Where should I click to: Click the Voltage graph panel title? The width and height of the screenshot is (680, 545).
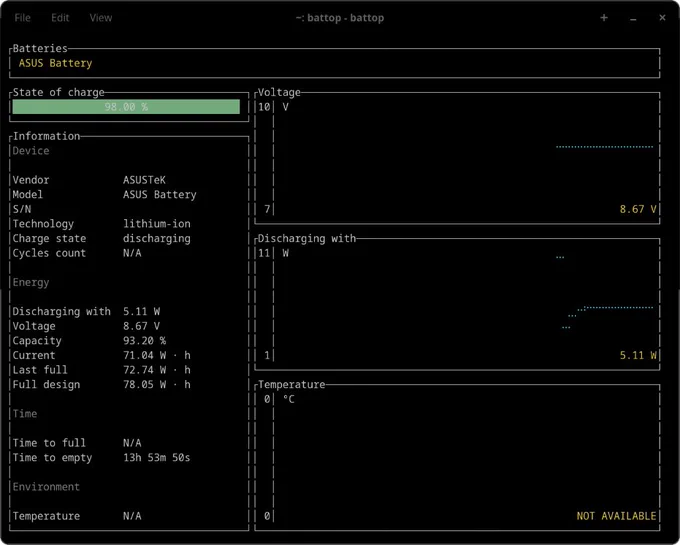click(279, 92)
